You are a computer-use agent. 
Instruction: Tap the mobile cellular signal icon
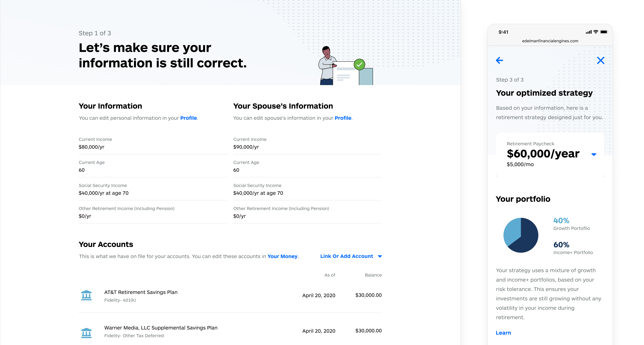pos(589,32)
